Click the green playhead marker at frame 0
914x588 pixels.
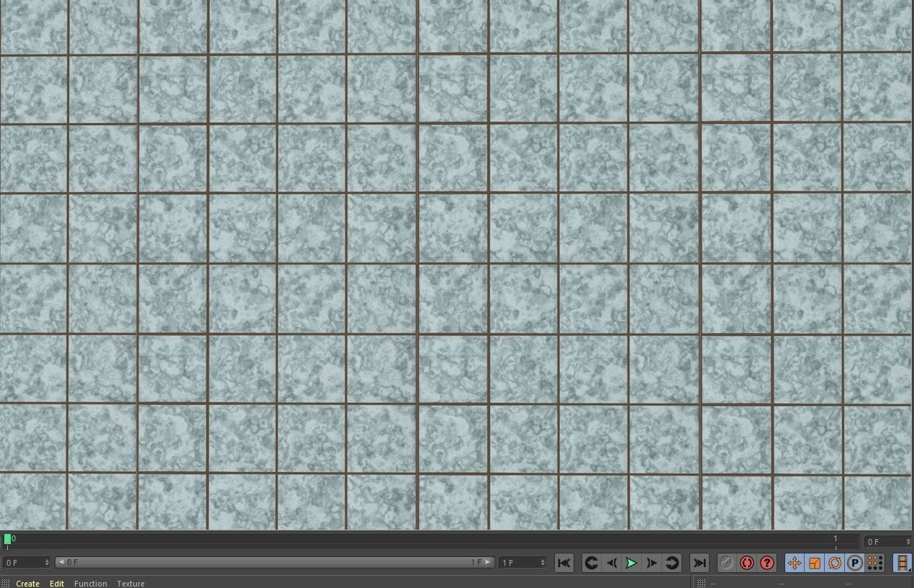[x=7, y=538]
